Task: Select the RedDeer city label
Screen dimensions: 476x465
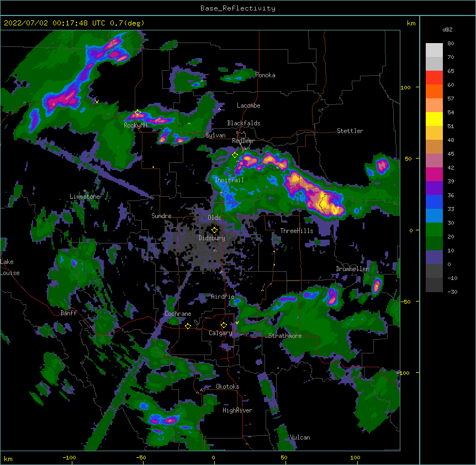Action: (243, 141)
